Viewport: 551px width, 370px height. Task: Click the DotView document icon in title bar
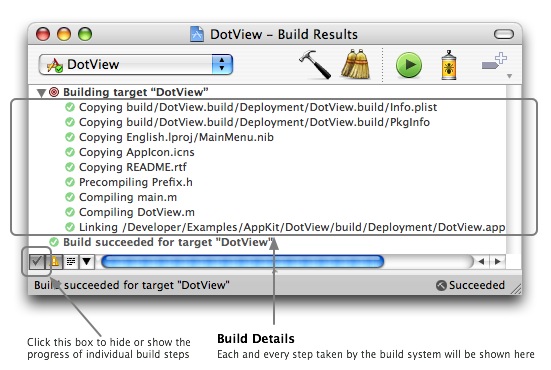pos(197,34)
